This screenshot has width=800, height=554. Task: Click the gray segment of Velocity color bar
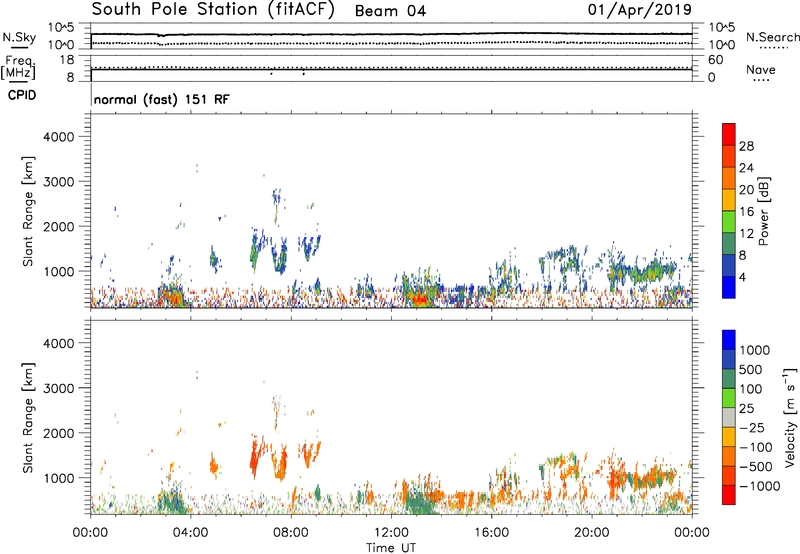click(x=729, y=417)
